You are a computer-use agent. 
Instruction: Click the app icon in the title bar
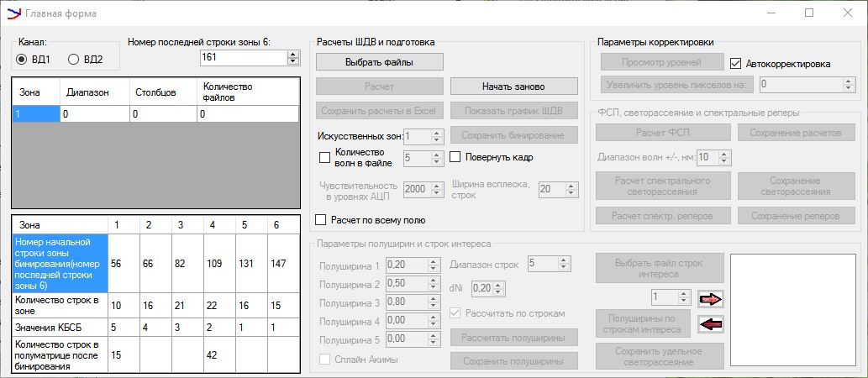(13, 13)
